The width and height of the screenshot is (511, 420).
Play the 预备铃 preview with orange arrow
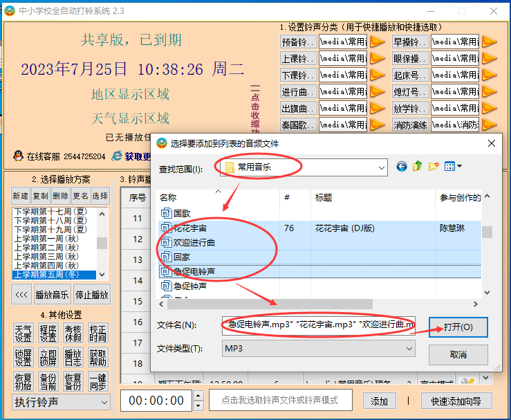(377, 42)
